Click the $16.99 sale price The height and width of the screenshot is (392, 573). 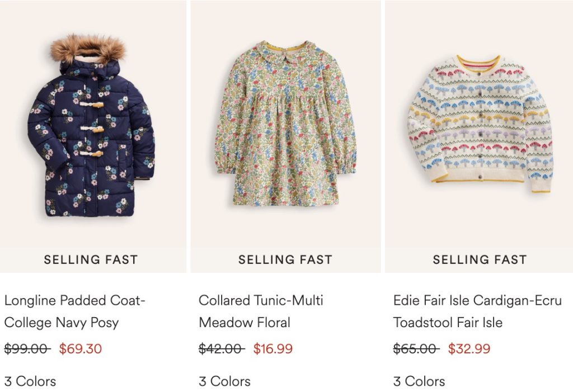273,349
